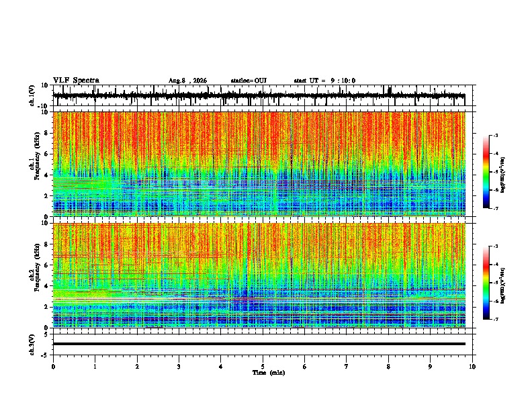The image size is (532, 411).
Task: Click the ch.2 frequency spectrogram panel
Action: click(259, 275)
